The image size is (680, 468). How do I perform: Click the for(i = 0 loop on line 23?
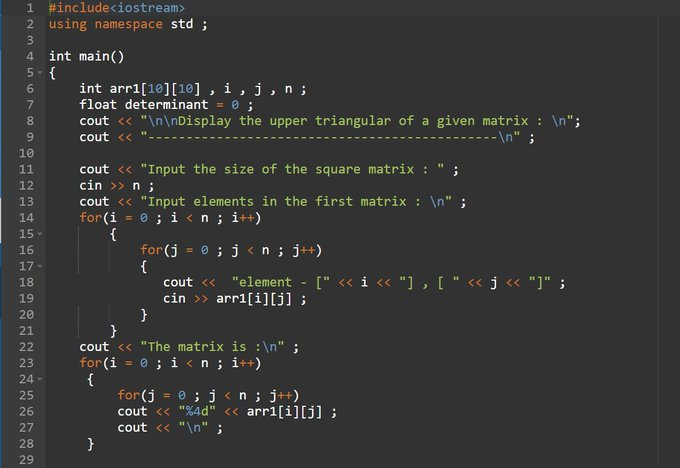[x=170, y=363]
